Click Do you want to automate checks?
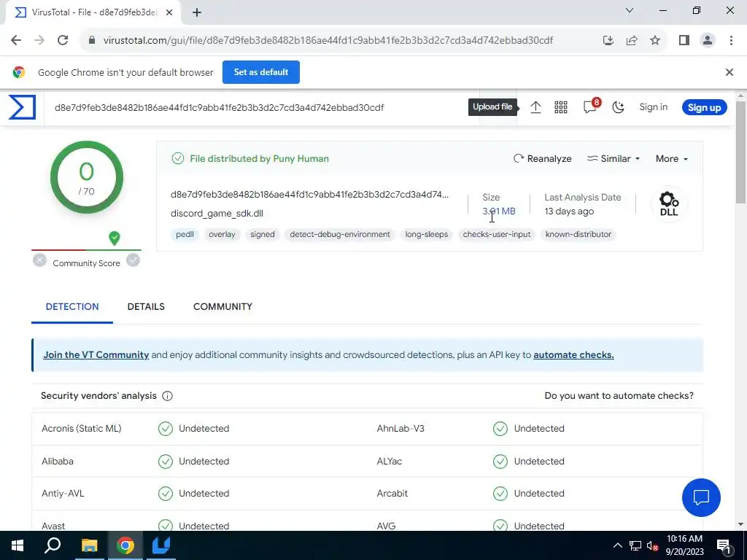 click(x=619, y=396)
